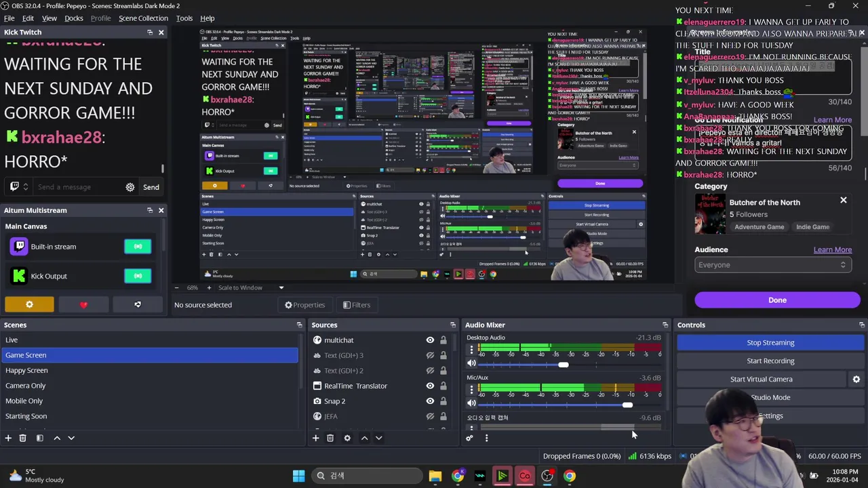This screenshot has height=488, width=868.
Task: Hide the RealTime Translator source
Action: point(430,386)
